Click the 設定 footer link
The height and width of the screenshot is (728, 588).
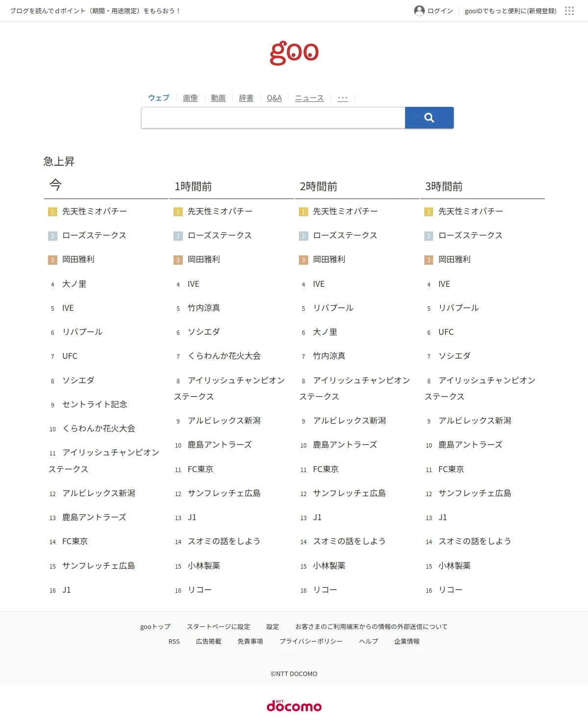click(273, 627)
